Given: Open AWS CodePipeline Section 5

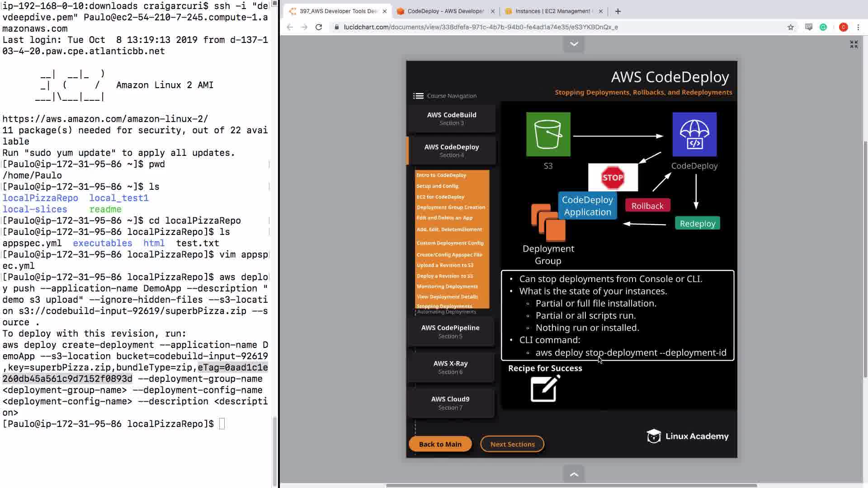Looking at the screenshot, I should click(x=450, y=332).
